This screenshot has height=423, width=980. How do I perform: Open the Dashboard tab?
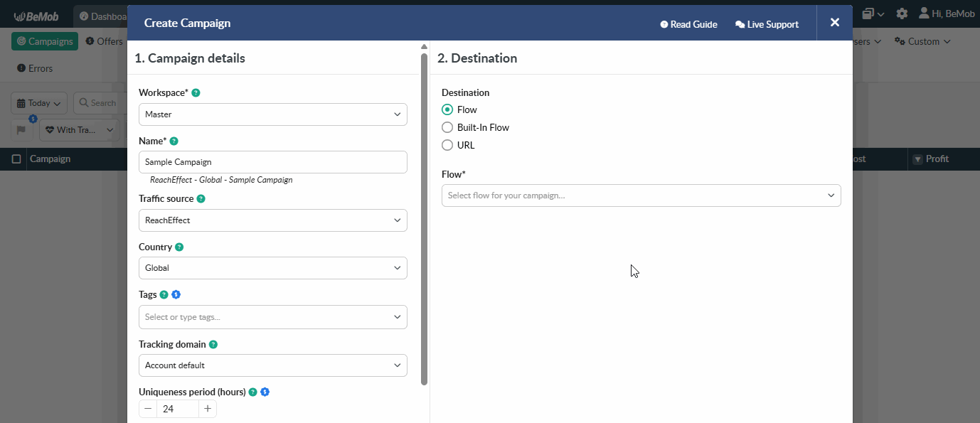pyautogui.click(x=102, y=16)
